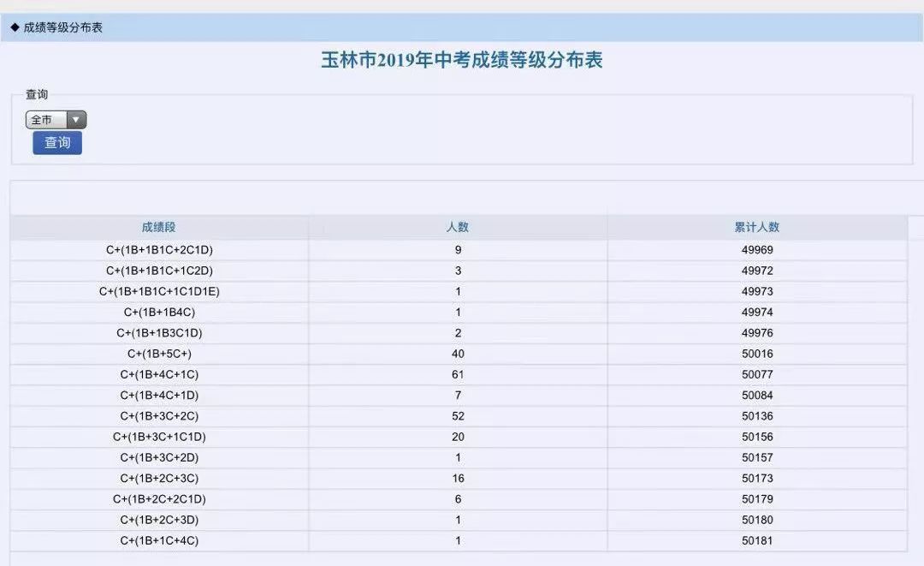Select row C+(1B+1B1C+1C2D)
This screenshot has width=924, height=566.
click(x=459, y=271)
